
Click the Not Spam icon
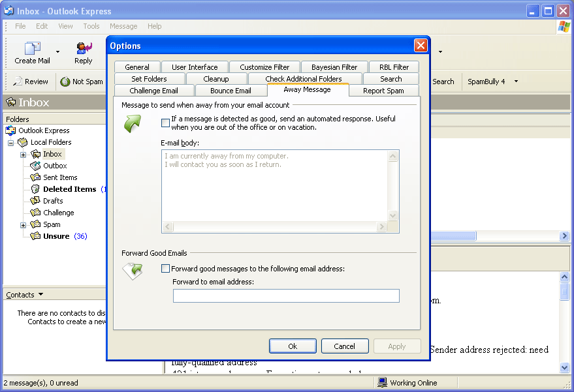(x=65, y=82)
